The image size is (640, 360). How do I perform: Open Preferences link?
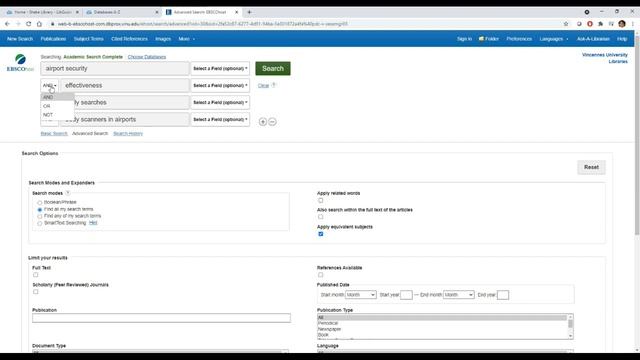point(519,39)
